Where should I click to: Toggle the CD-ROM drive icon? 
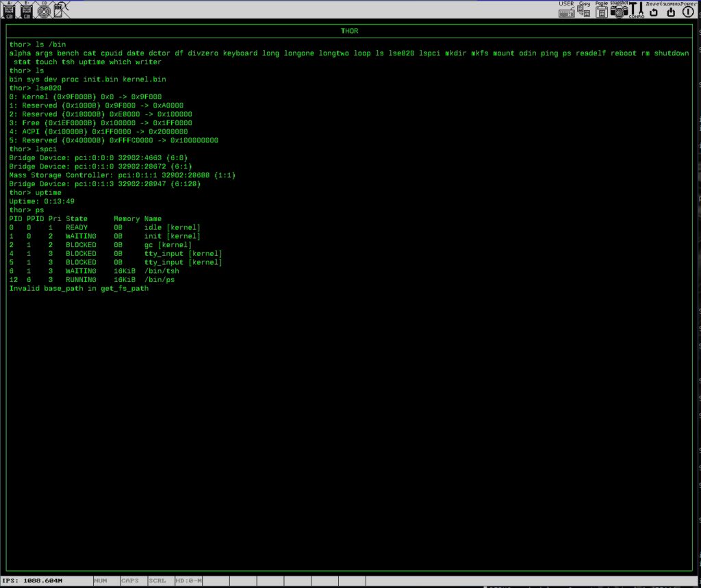(x=43, y=10)
